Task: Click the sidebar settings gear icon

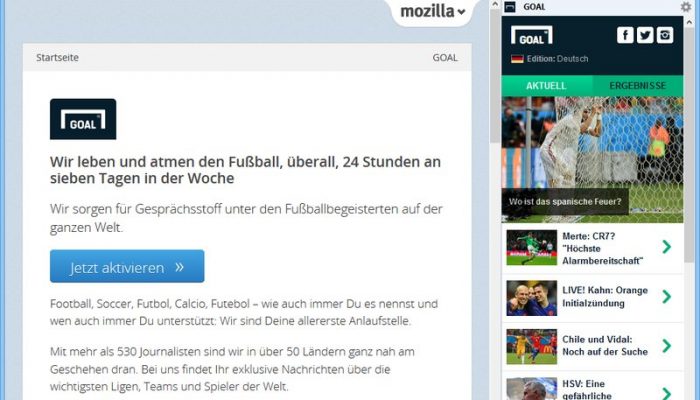Action: [x=685, y=7]
